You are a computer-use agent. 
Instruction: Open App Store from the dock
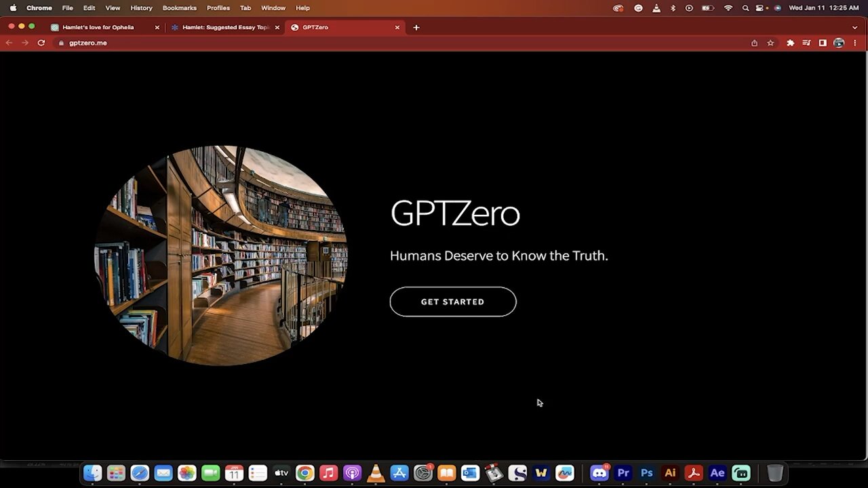tap(399, 473)
